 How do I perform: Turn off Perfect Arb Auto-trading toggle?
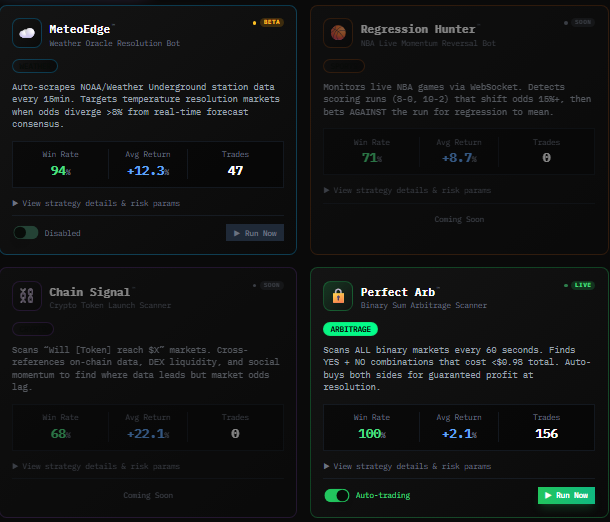337,496
